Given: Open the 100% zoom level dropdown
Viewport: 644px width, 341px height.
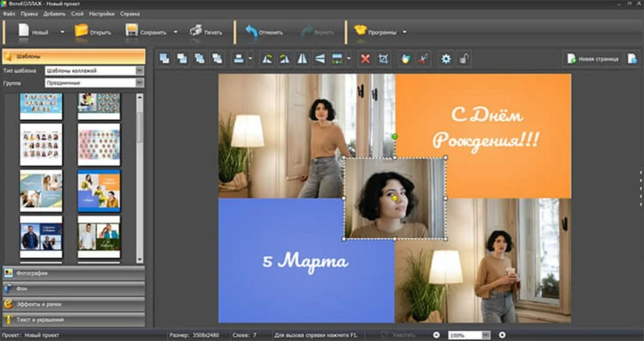Looking at the screenshot, I should click(486, 335).
